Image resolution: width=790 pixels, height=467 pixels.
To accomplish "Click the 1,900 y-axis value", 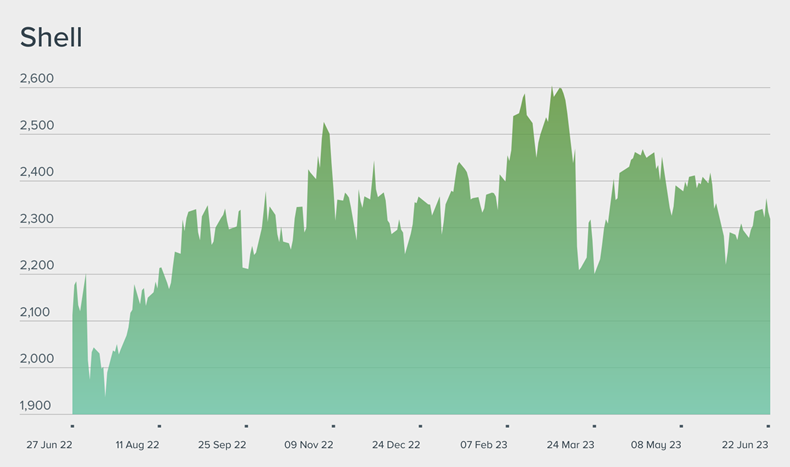I will tap(37, 406).
